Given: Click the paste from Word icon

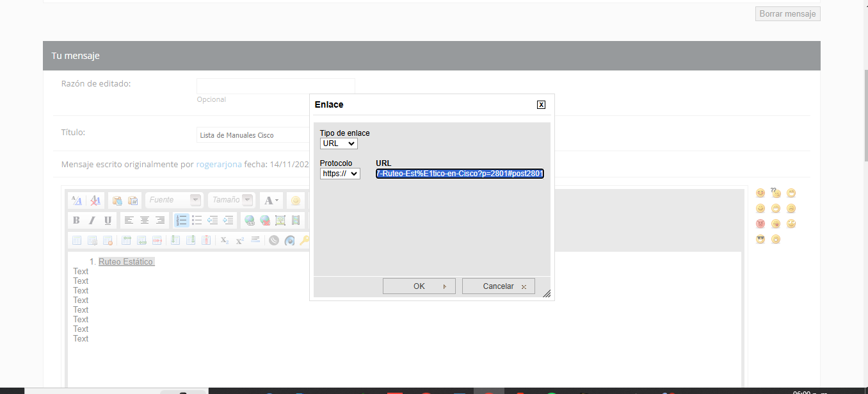Looking at the screenshot, I should [133, 201].
